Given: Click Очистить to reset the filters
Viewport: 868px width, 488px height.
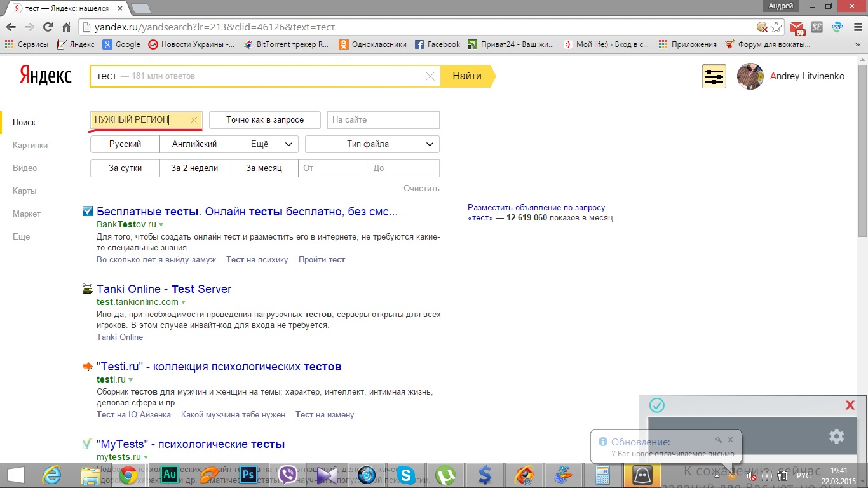Looking at the screenshot, I should pyautogui.click(x=421, y=188).
